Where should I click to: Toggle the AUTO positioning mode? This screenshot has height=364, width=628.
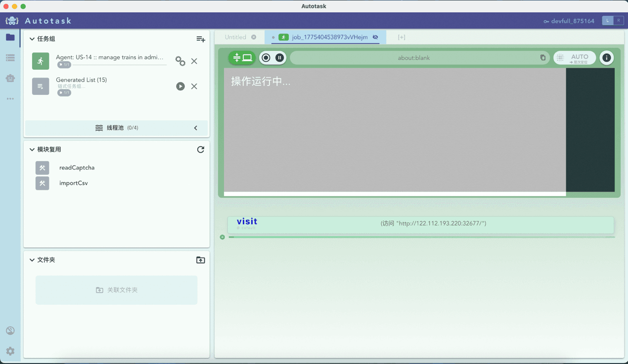coord(575,58)
